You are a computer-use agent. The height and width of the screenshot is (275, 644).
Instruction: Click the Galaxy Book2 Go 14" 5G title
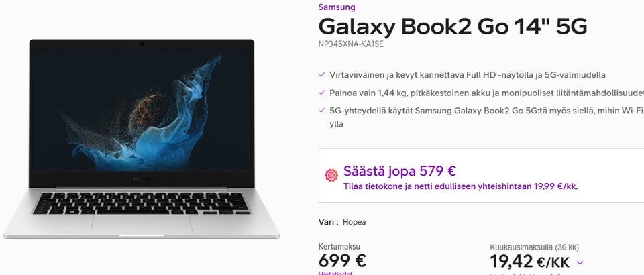pyautogui.click(x=453, y=27)
